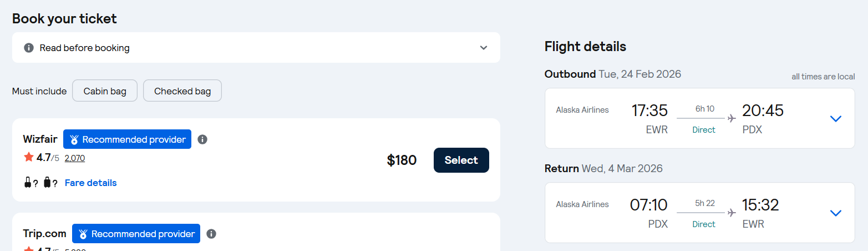The image size is (868, 251).
Task: Click the checked suitcase icon under Wizfair
Action: [x=47, y=183]
